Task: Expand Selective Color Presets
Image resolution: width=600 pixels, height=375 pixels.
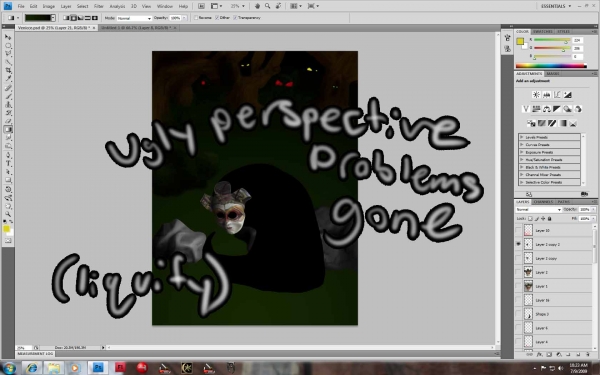Action: (521, 183)
